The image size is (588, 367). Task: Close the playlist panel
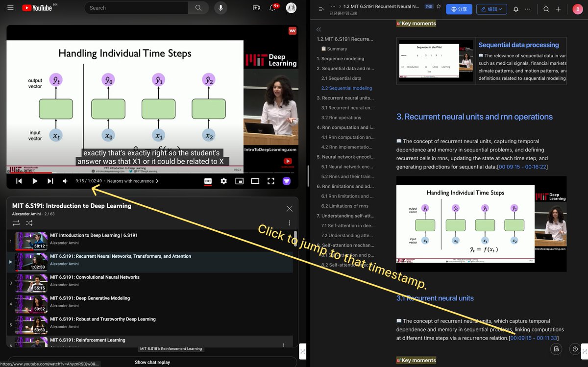point(290,209)
